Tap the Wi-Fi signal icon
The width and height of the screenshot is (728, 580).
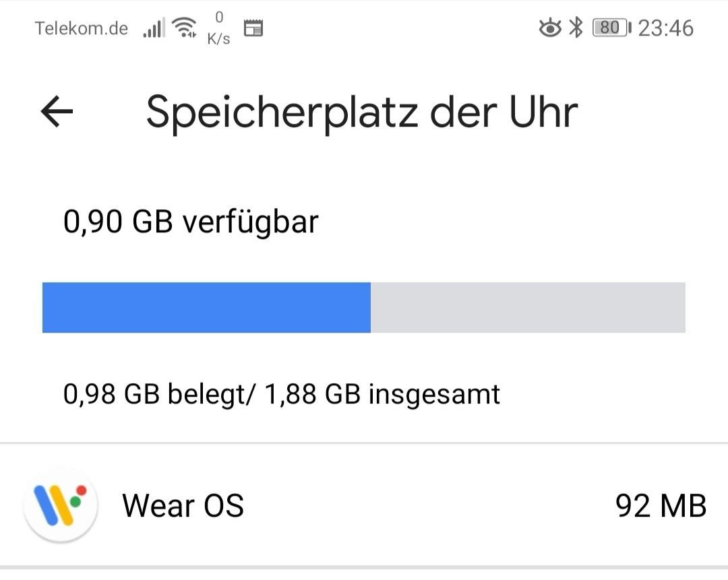[184, 28]
